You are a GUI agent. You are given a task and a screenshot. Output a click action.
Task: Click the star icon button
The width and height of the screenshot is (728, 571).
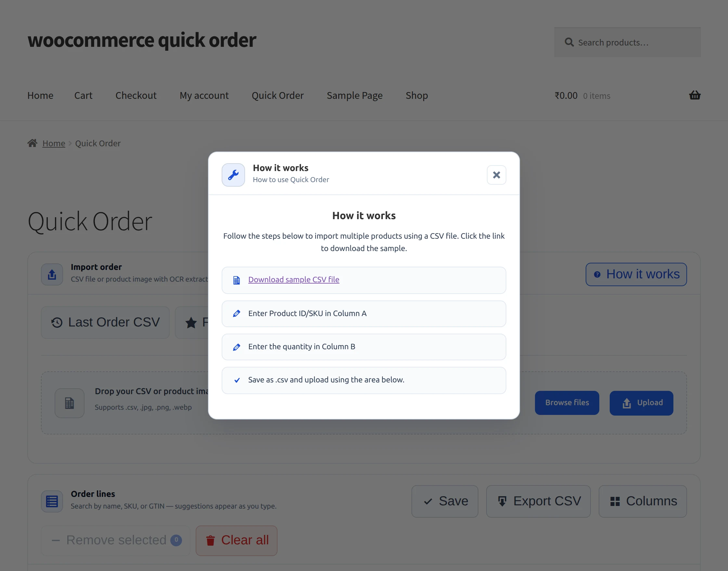point(191,323)
